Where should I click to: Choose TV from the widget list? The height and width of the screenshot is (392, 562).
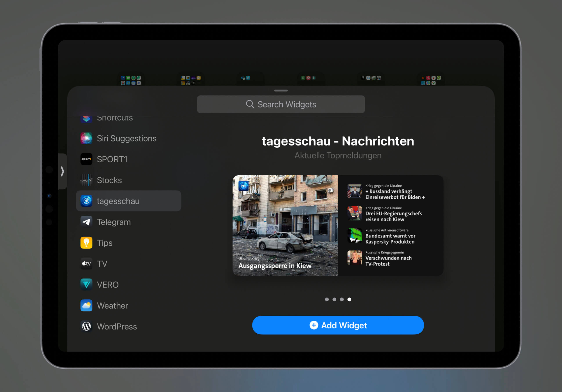128,264
